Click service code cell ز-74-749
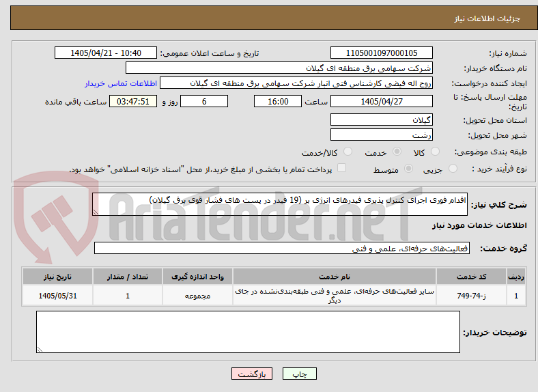538x392 pixels. tap(472, 296)
